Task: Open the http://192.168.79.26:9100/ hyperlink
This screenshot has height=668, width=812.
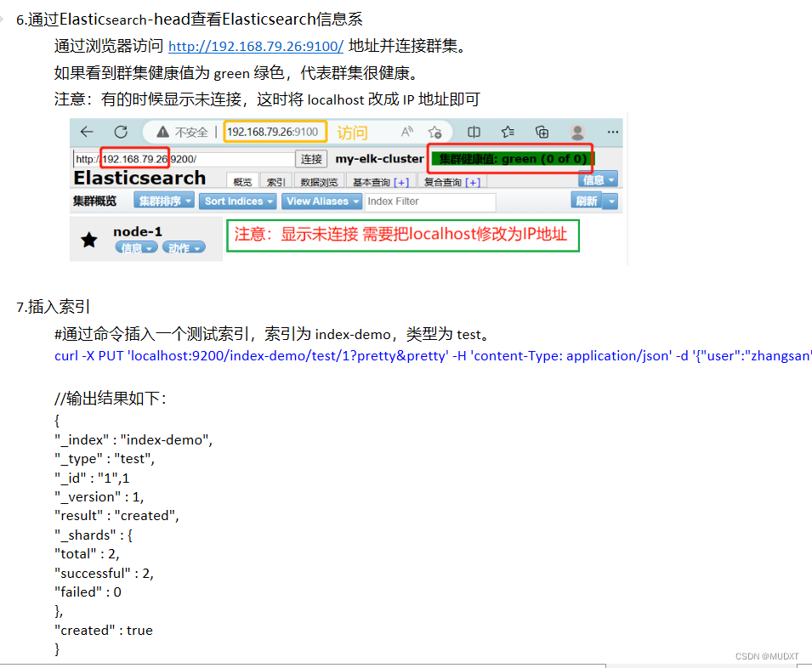Action: 256,46
